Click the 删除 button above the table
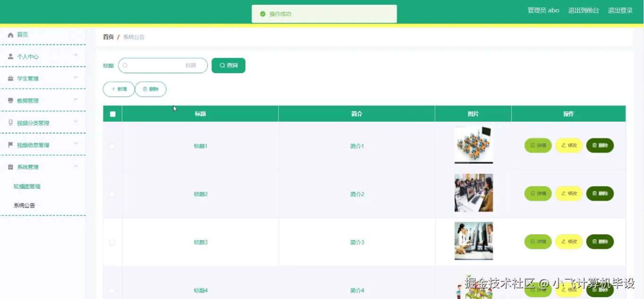 [151, 89]
